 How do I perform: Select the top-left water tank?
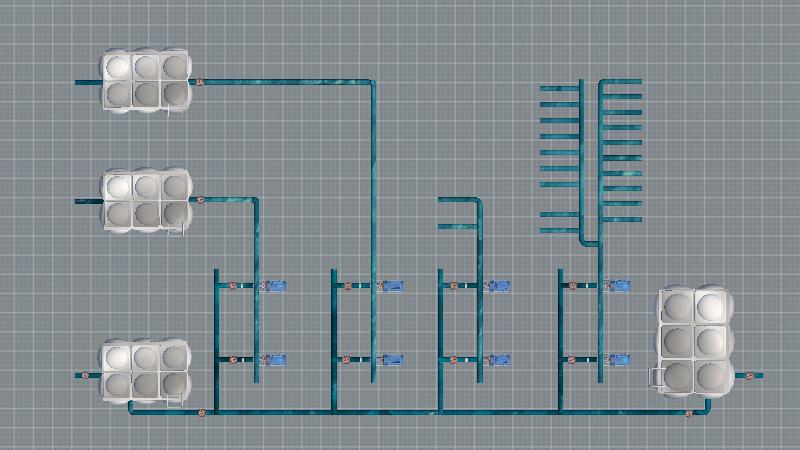coord(146,80)
